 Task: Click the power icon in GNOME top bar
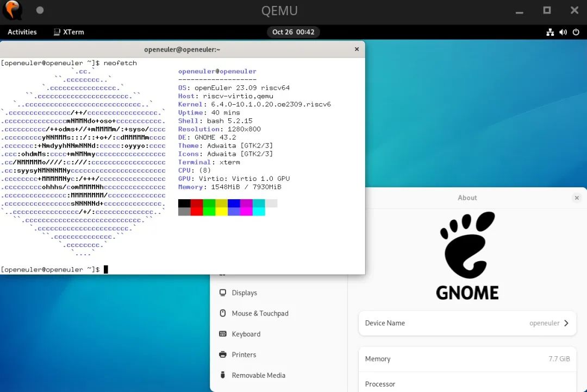tap(577, 32)
